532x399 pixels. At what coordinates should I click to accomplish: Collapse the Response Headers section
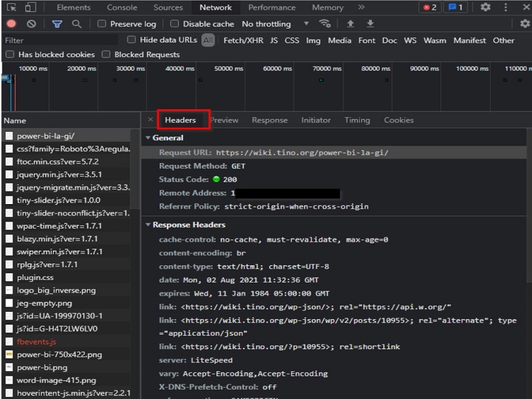pyautogui.click(x=148, y=225)
